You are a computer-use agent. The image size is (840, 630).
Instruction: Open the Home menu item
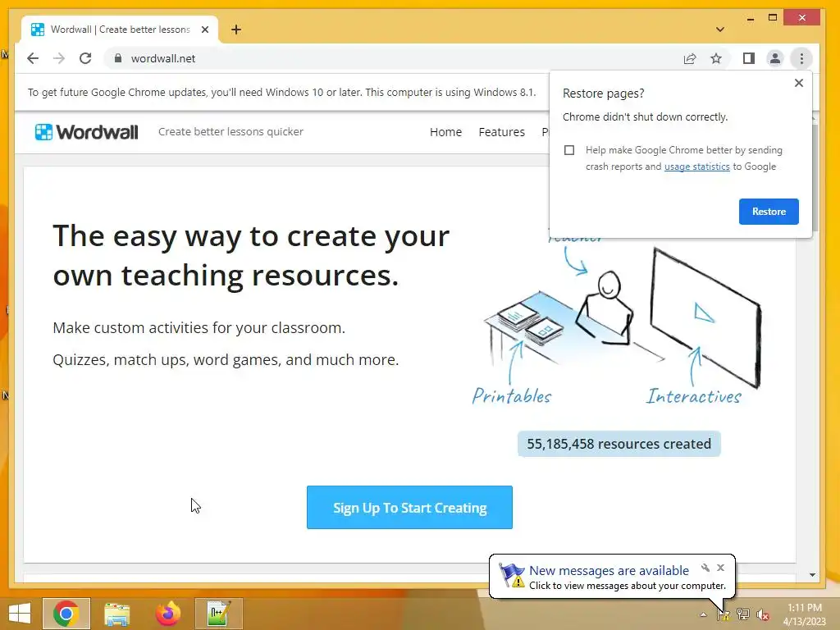click(x=445, y=132)
